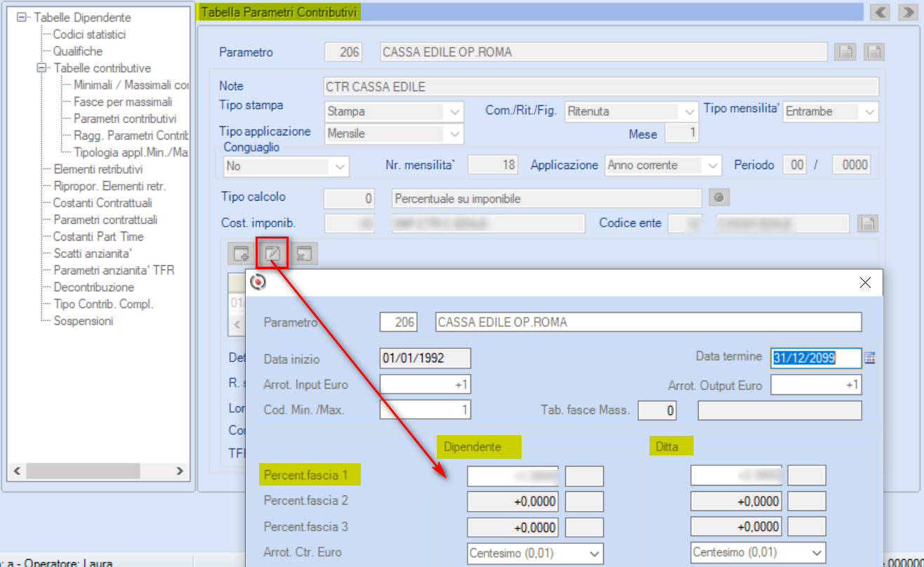The width and height of the screenshot is (924, 567).
Task: Open the Com./Rit./Fig. Ritenuta dropdown
Action: pyautogui.click(x=689, y=112)
